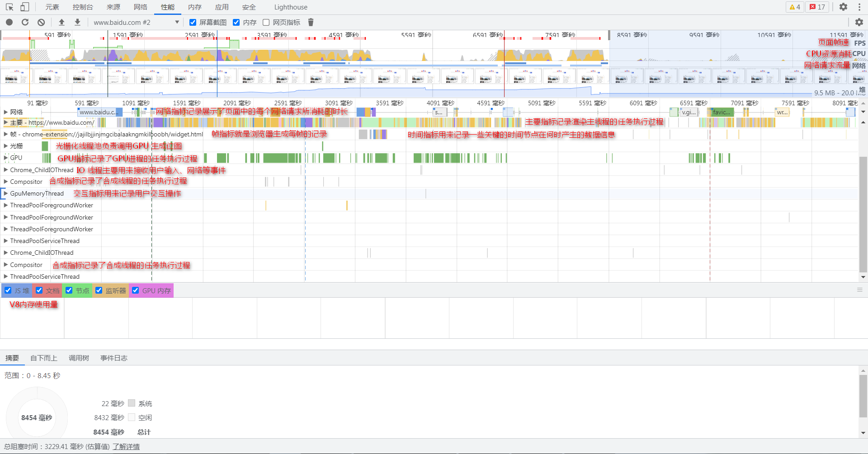Image resolution: width=868 pixels, height=454 pixels.
Task: Click the first screenshot thumbnail in the overview filmstrip
Action: 17,76
